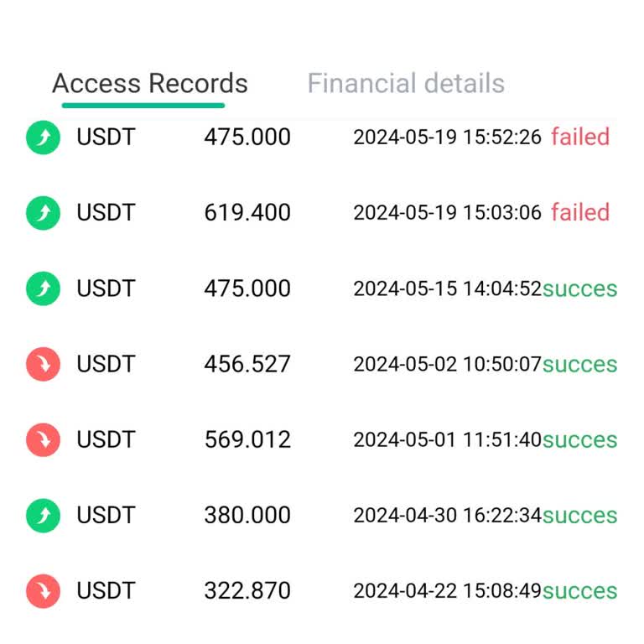Click the red arrow icon beside 569.012

(x=43, y=440)
